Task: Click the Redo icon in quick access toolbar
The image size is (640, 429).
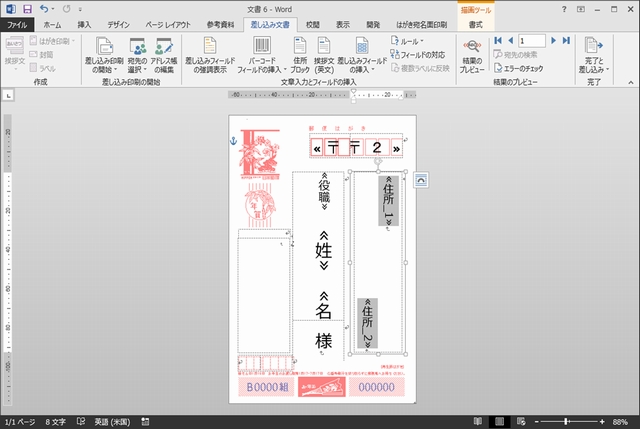Action: [x=67, y=9]
